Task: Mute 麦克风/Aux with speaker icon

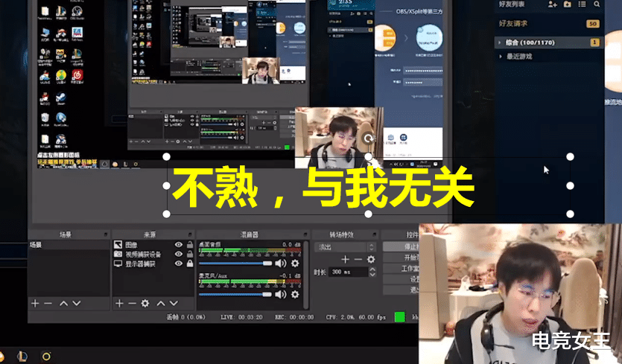Action: (281, 294)
